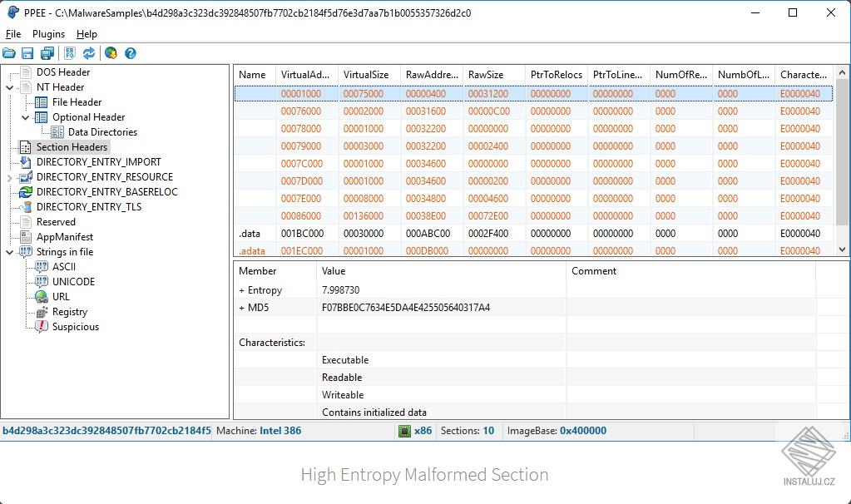Click the Data Directories icon
Image resolution: width=851 pixels, height=504 pixels.
click(x=57, y=132)
